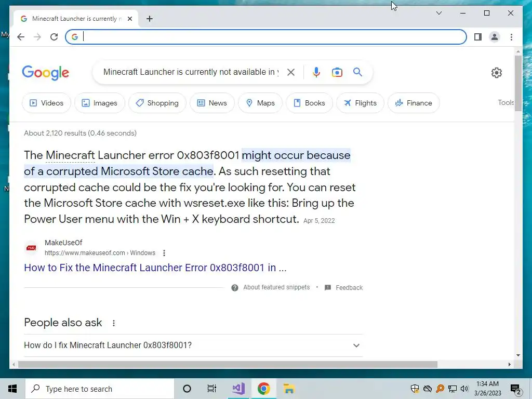Screen dimensions: 532x399
Task: Click the Feedback link
Action: pos(349,288)
